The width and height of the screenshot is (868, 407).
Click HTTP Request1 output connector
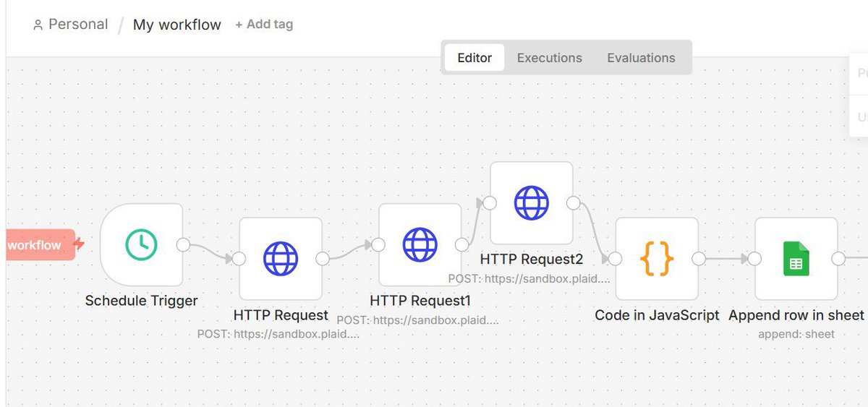click(462, 244)
